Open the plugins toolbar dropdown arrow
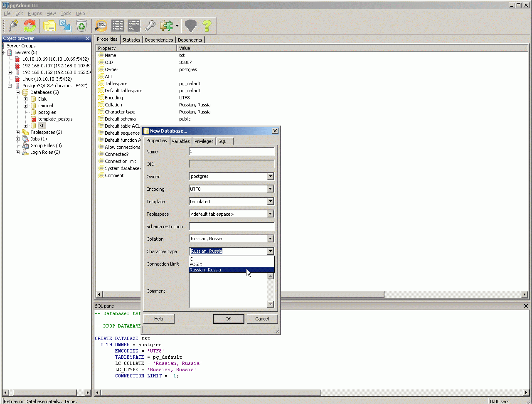The height and width of the screenshot is (404, 532). pos(177,26)
